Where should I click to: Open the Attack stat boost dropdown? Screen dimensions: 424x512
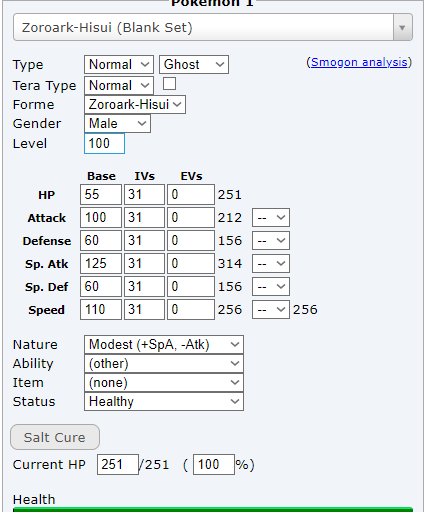pos(271,218)
